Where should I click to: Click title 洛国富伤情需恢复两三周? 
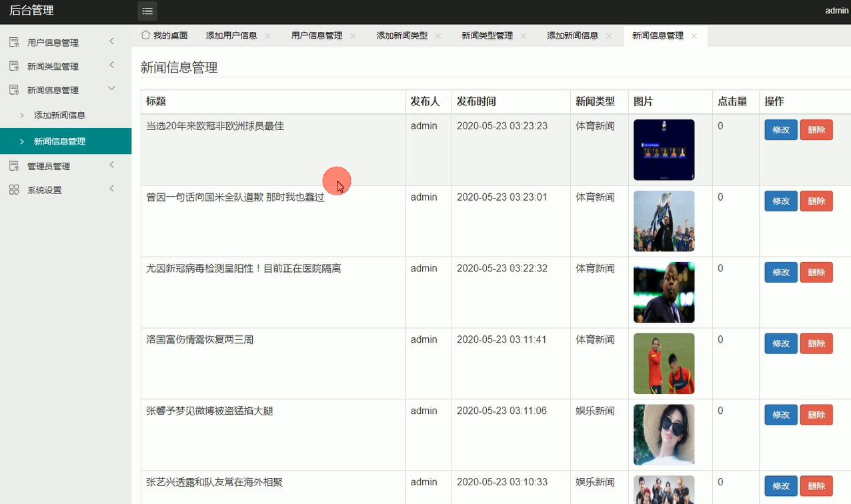200,340
